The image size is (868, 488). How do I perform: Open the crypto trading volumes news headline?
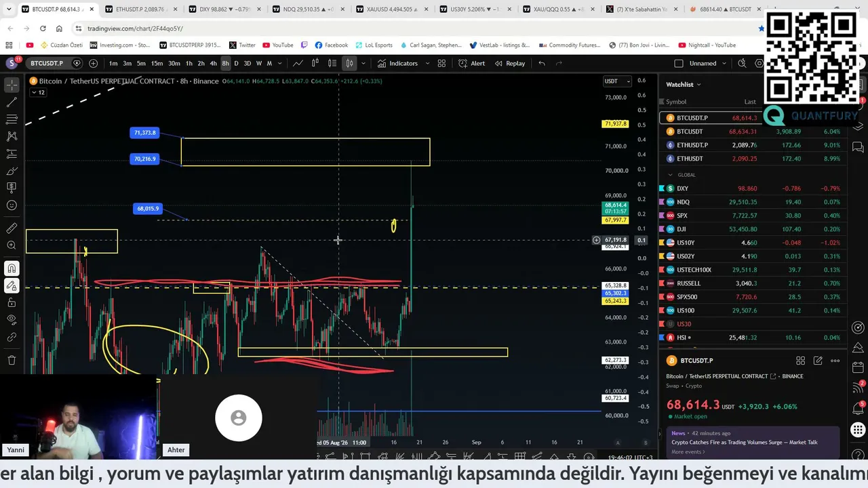pyautogui.click(x=744, y=443)
